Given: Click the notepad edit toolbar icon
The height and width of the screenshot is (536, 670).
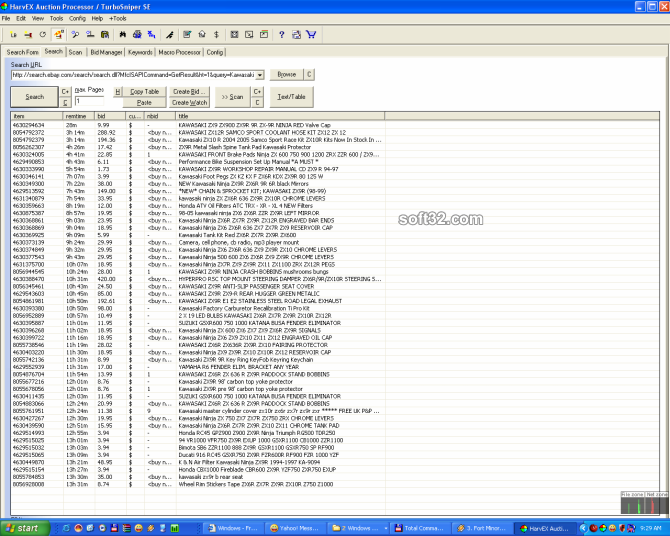Looking at the screenshot, I should 187,35.
